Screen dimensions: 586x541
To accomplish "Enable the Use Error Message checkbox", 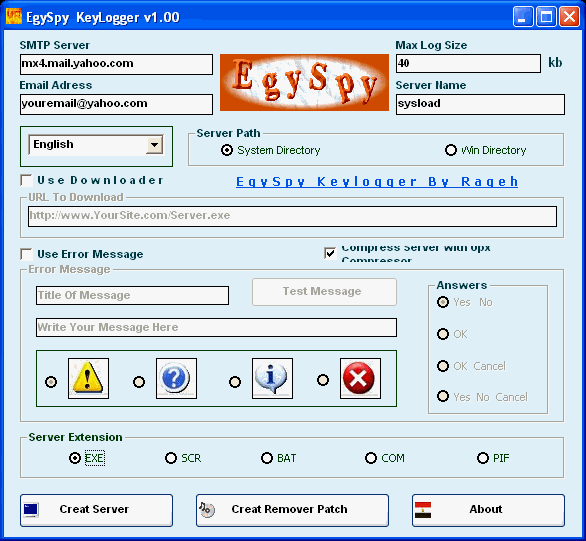I will coord(26,254).
